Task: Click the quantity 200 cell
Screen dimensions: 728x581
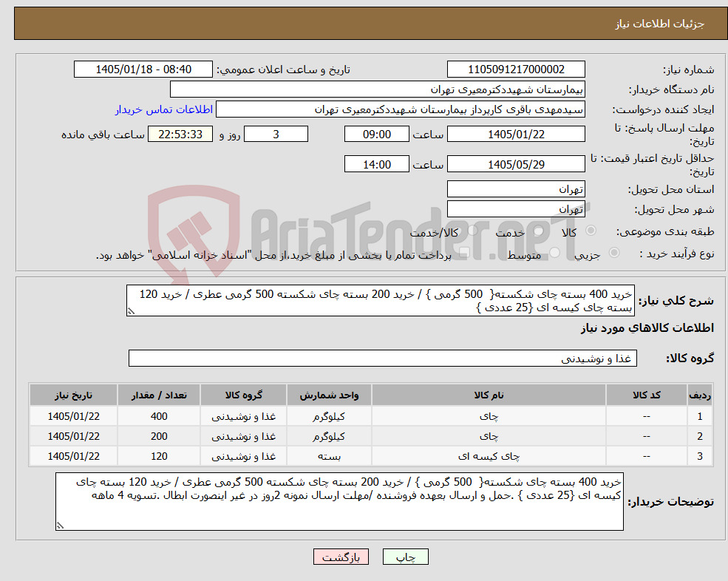Action: pyautogui.click(x=159, y=437)
